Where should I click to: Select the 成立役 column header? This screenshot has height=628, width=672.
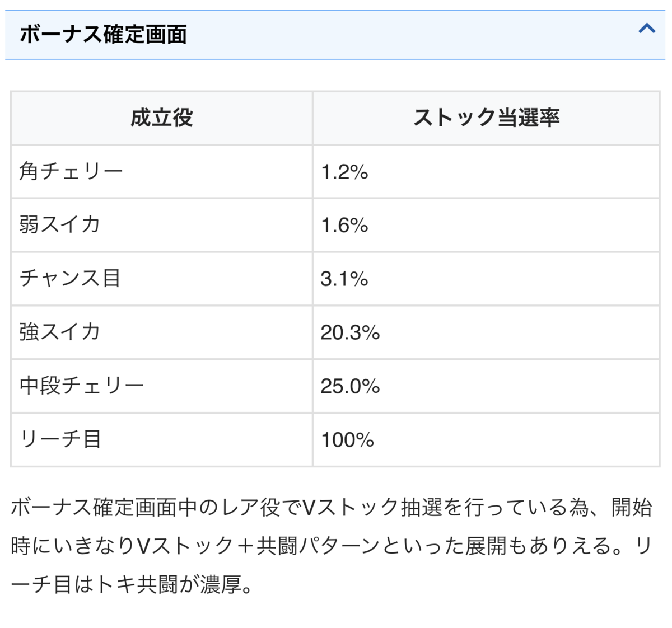(x=161, y=118)
